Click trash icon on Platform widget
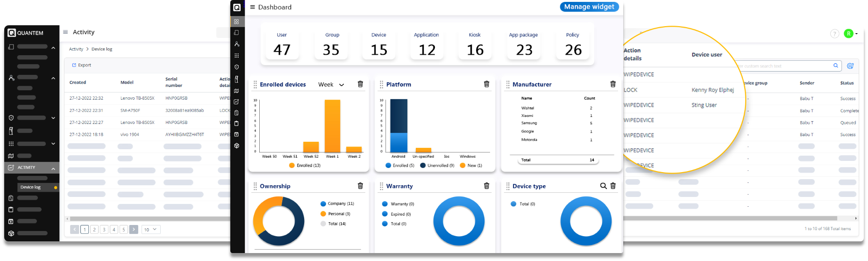Viewport: 868px width, 261px height. pos(486,84)
